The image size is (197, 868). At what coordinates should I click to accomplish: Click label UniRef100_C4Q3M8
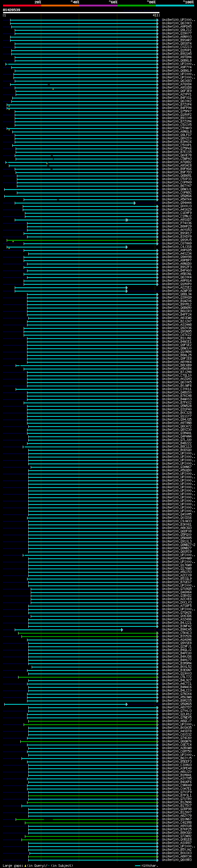coord(177,822)
